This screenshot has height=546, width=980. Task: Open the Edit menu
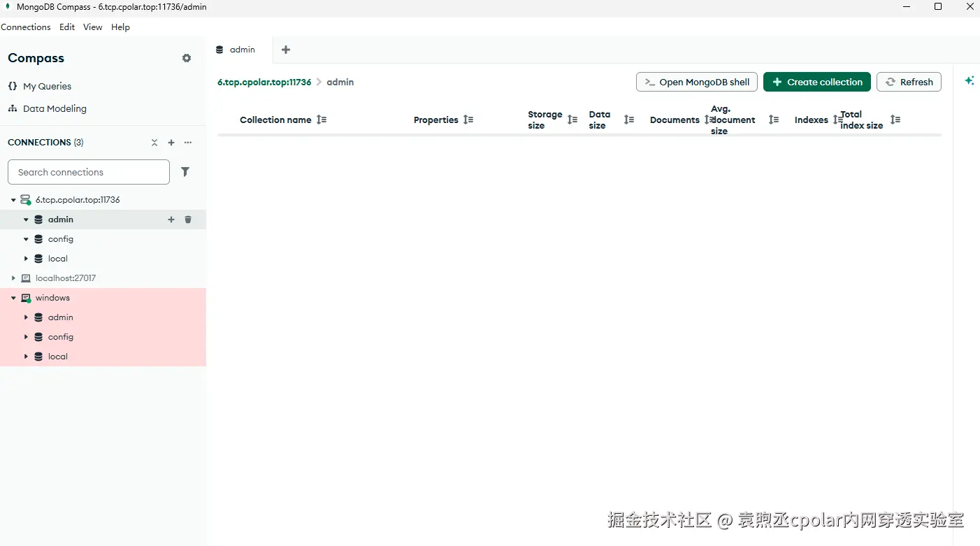click(67, 27)
